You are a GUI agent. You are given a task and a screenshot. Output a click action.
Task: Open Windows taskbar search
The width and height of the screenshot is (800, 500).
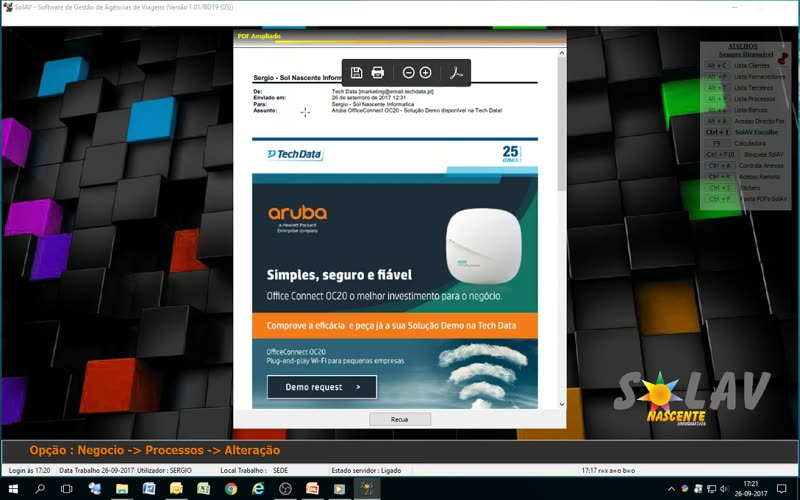40,489
